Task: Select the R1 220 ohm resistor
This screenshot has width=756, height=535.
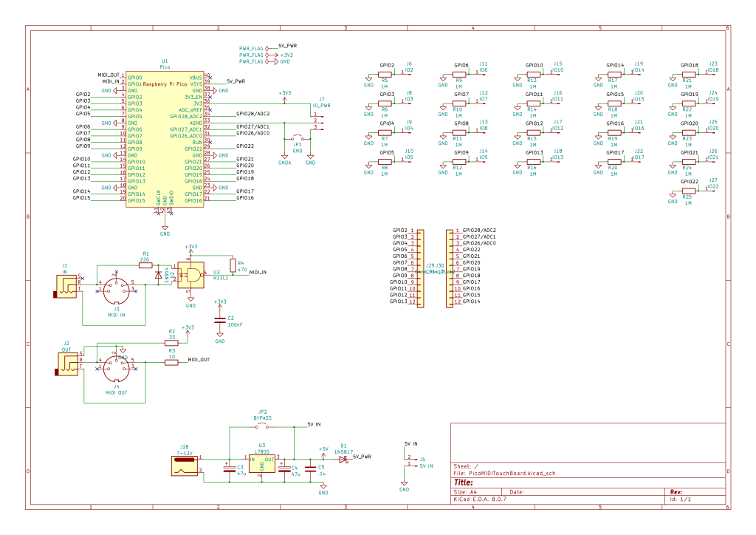Action: [x=145, y=266]
